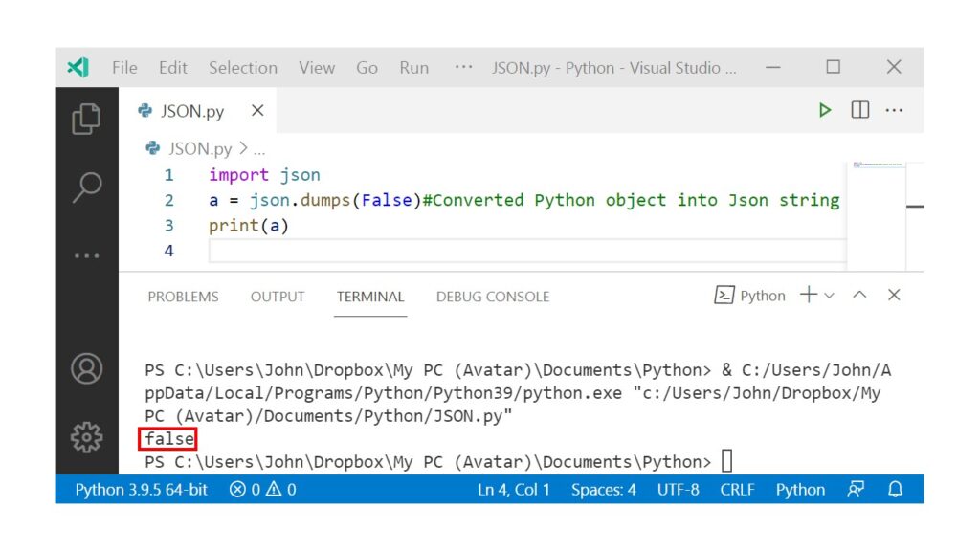Open the View menu
The image size is (980, 551).
click(316, 68)
